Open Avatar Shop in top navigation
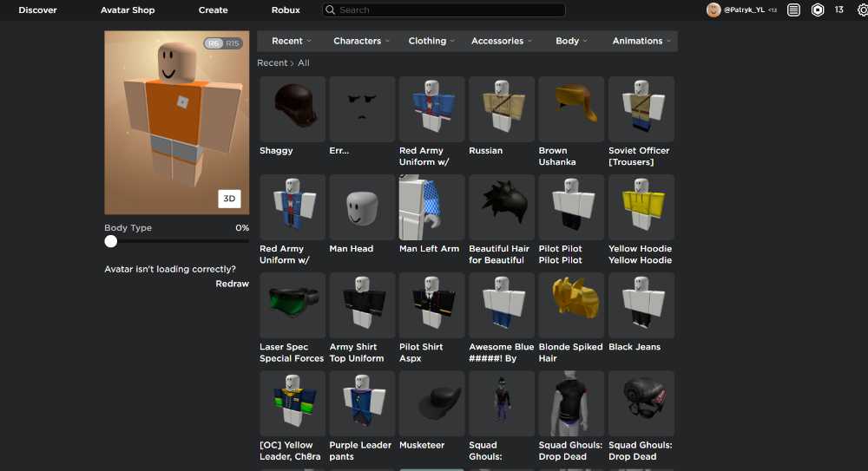Screen dimensions: 868x471 coord(128,10)
